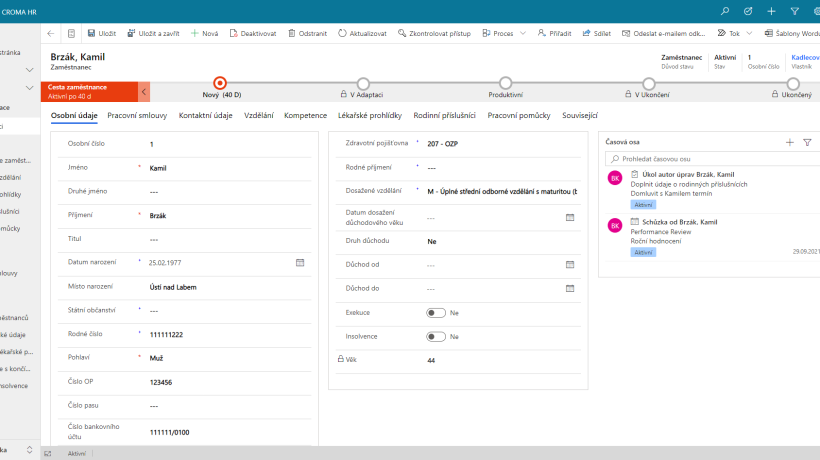Screen dimensions: 820x460
Task: Toggle the Exekuce switch
Action: [436, 313]
